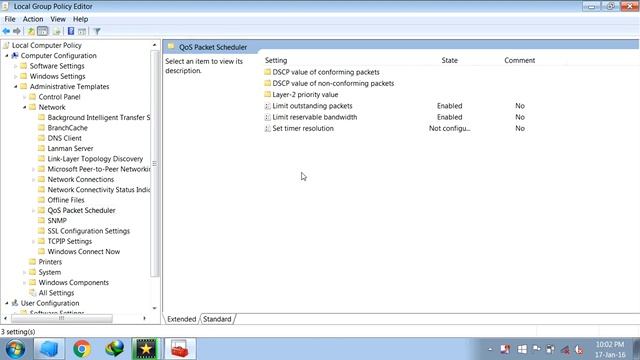Select Limit outstanding packets setting
Image resolution: width=640 pixels, height=360 pixels.
coord(312,106)
